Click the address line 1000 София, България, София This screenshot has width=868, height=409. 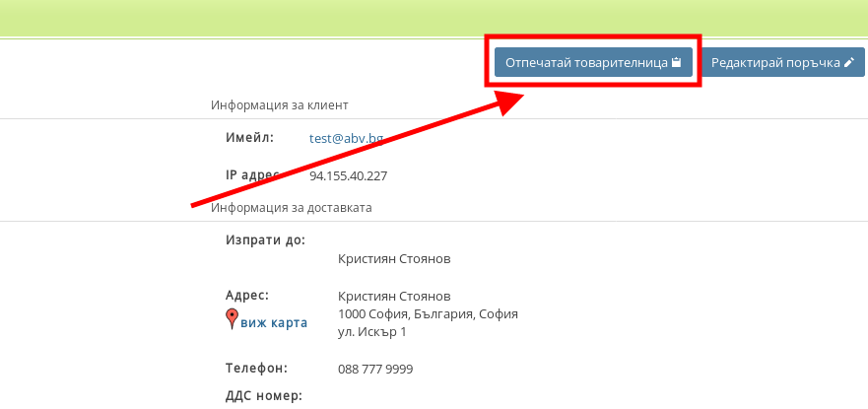(428, 313)
